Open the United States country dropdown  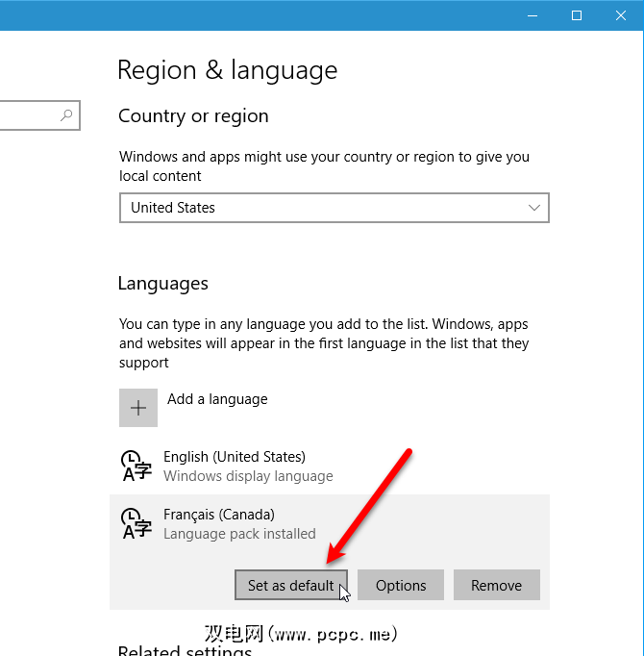(334, 208)
